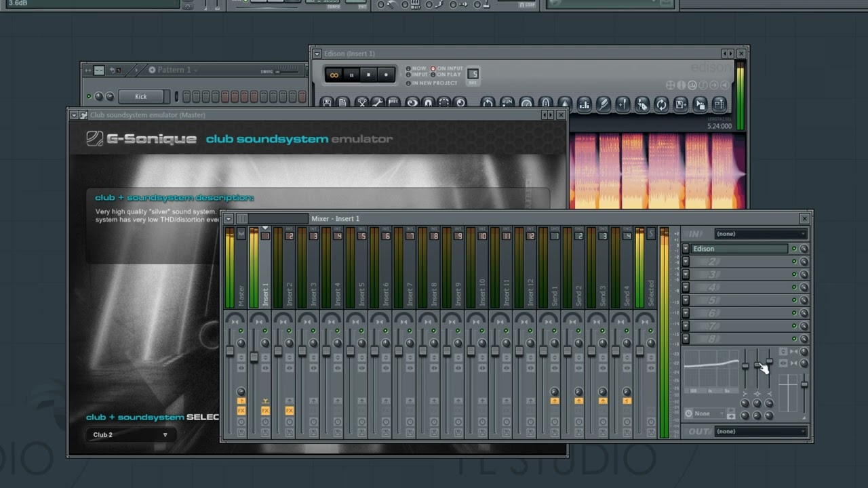Screen dimensions: 868x488
Task: Open effect slot 2 menu arrow
Action: click(x=686, y=262)
